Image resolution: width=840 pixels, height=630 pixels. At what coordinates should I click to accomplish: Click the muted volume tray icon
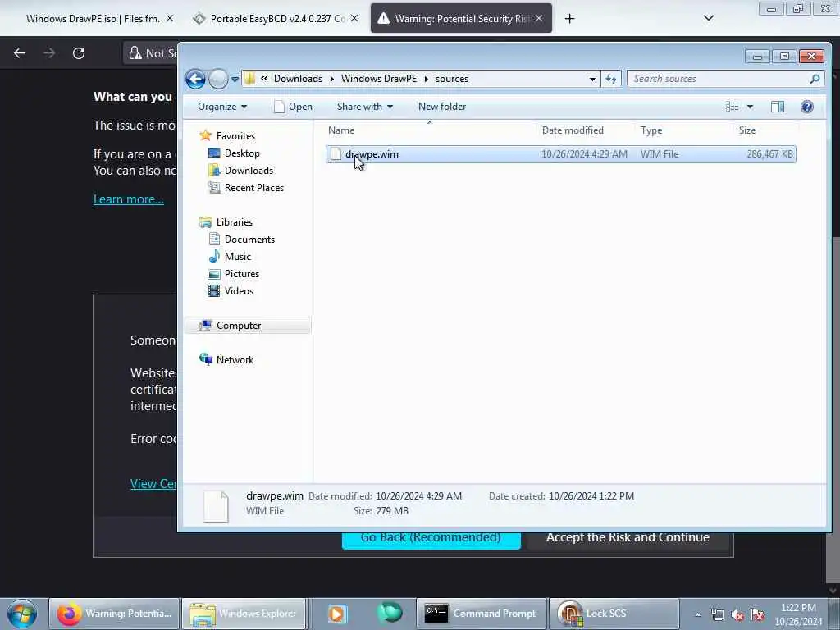[737, 615]
